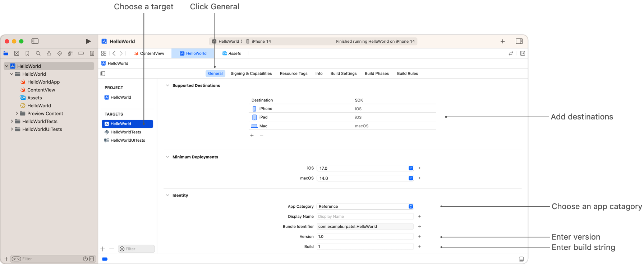The width and height of the screenshot is (644, 264).
Task: Click the add editor split icon
Action: tap(523, 53)
